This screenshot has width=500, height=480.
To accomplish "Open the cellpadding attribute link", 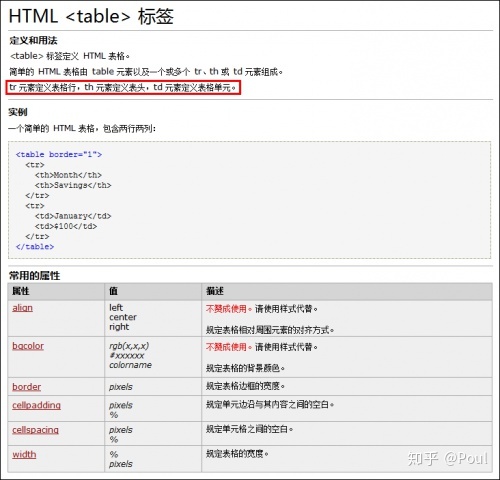I will (36, 405).
